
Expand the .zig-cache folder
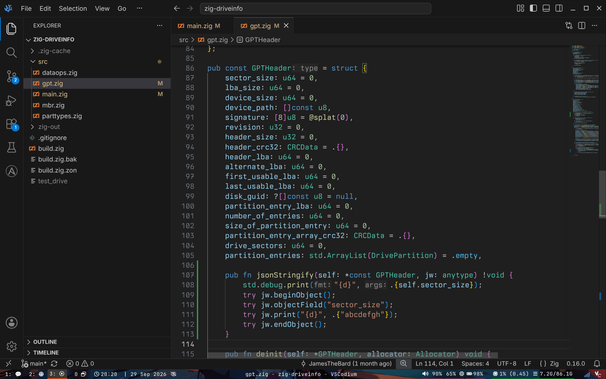(x=97, y=51)
